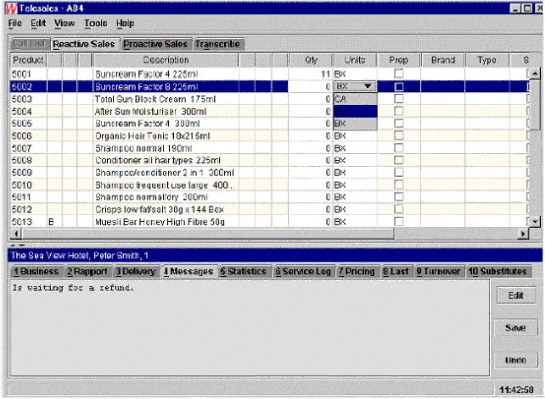
Task: Click the Edit button beside message box
Action: point(516,295)
